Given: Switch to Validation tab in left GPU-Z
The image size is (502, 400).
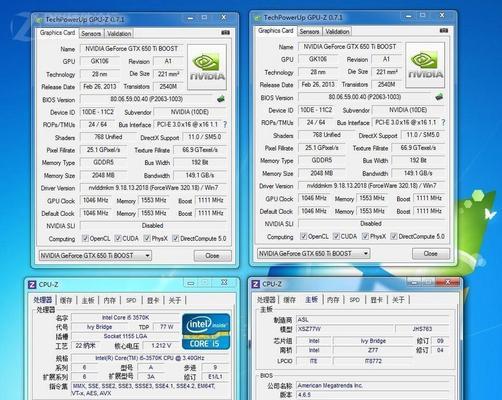Looking at the screenshot, I should click(x=119, y=34).
